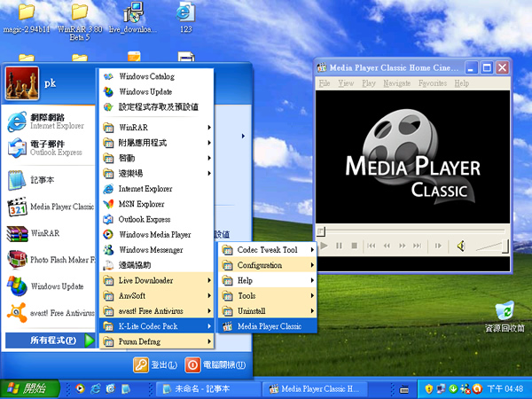Expand the AnvSoft program folder
532x399 pixels.
coord(157,295)
